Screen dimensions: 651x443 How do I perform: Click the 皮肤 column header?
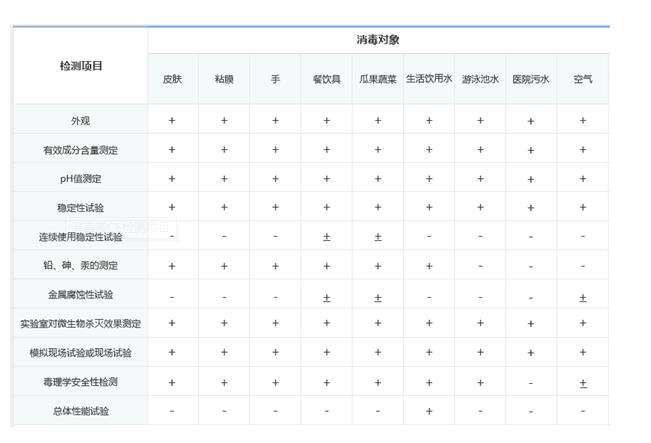pos(172,79)
